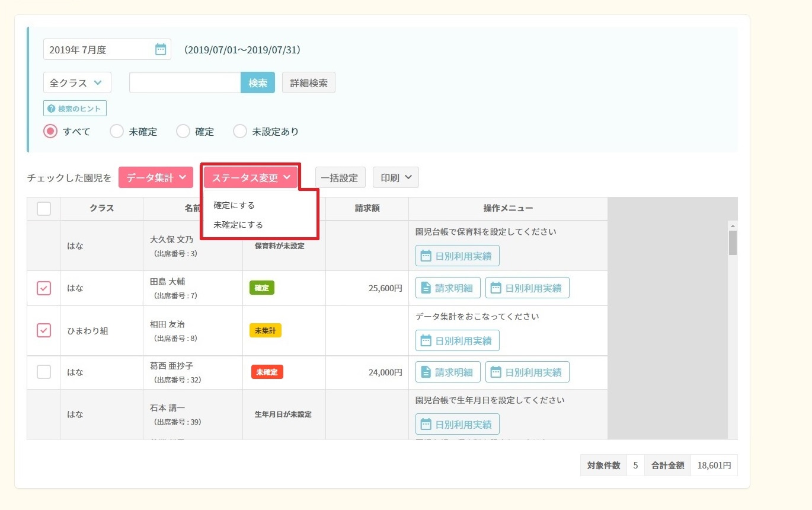Check the checkbox for 葛西 亜抄子
Image resolution: width=812 pixels, height=510 pixels.
click(44, 372)
